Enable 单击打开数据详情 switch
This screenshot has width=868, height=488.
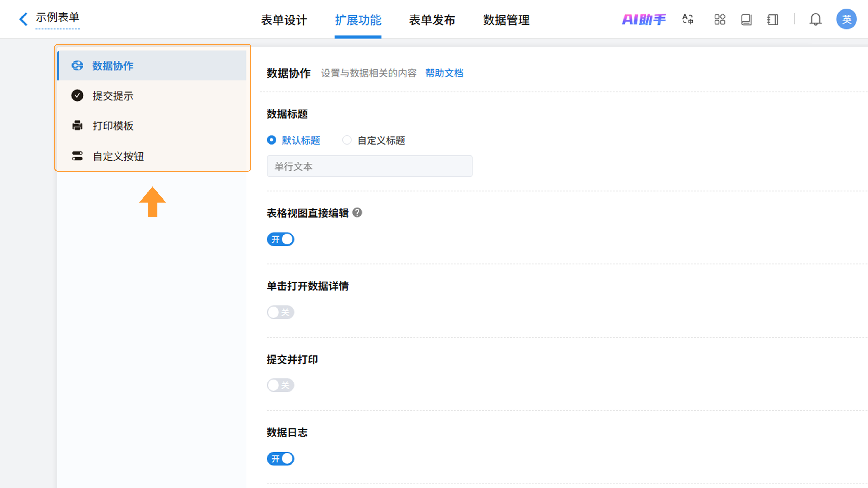(280, 312)
